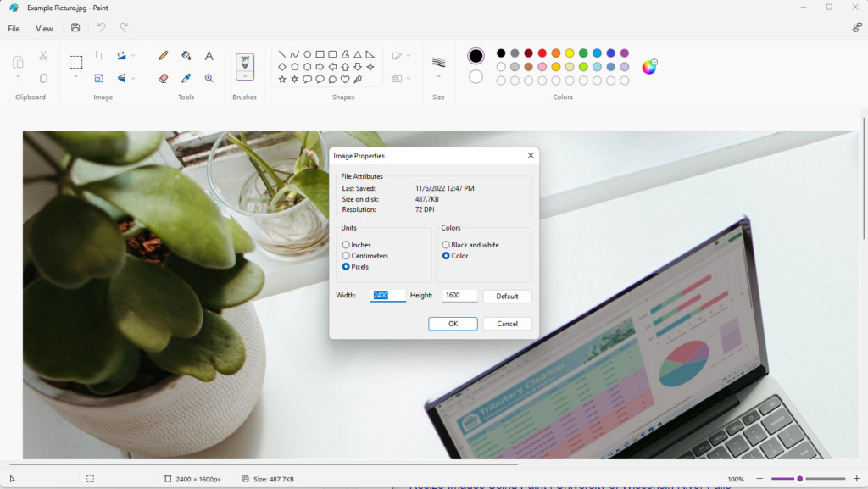
Task: Click the Default button
Action: coord(507,297)
